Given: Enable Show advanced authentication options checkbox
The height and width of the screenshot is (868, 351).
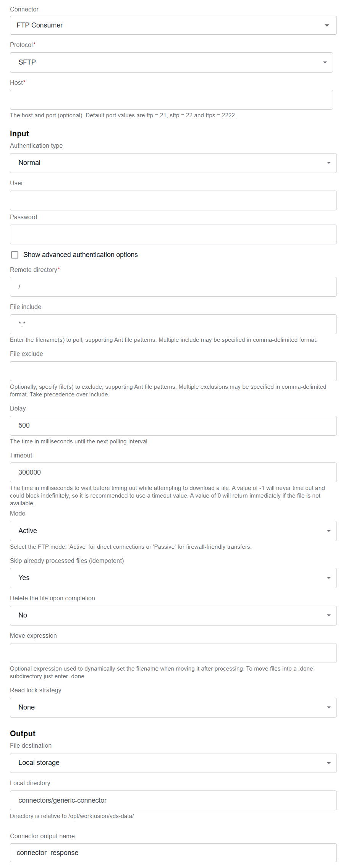Looking at the screenshot, I should 15,255.
